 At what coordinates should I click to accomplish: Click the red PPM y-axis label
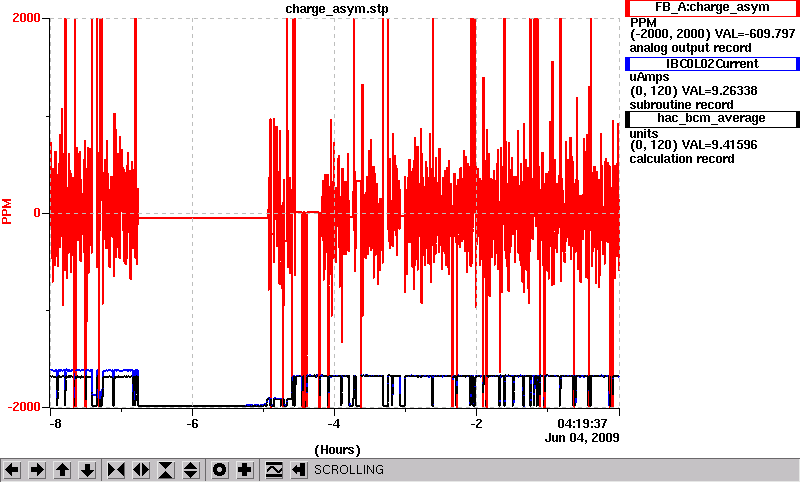coord(7,212)
